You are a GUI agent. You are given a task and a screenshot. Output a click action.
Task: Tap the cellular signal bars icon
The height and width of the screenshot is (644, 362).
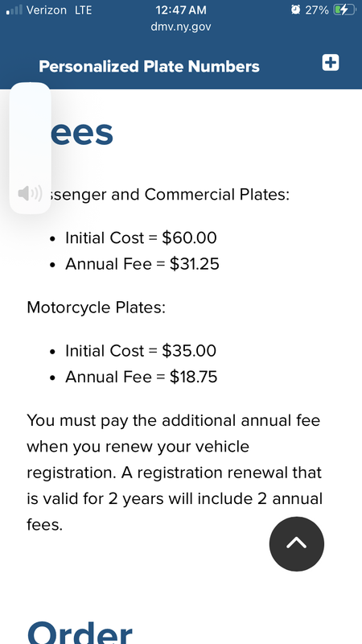[x=14, y=10]
